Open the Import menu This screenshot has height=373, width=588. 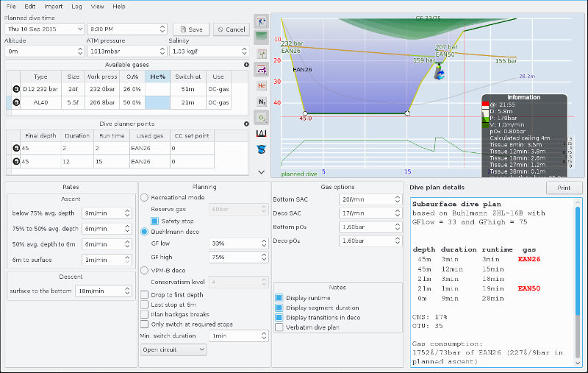pyautogui.click(x=53, y=6)
